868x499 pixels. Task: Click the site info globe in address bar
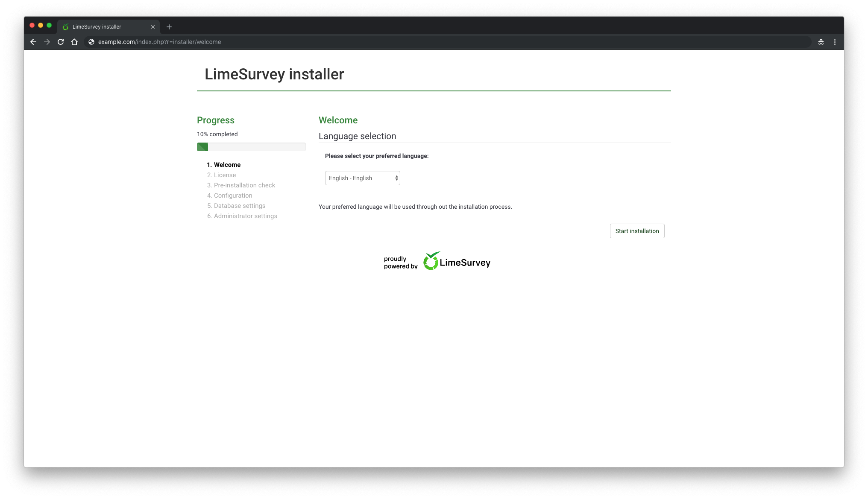pos(91,42)
